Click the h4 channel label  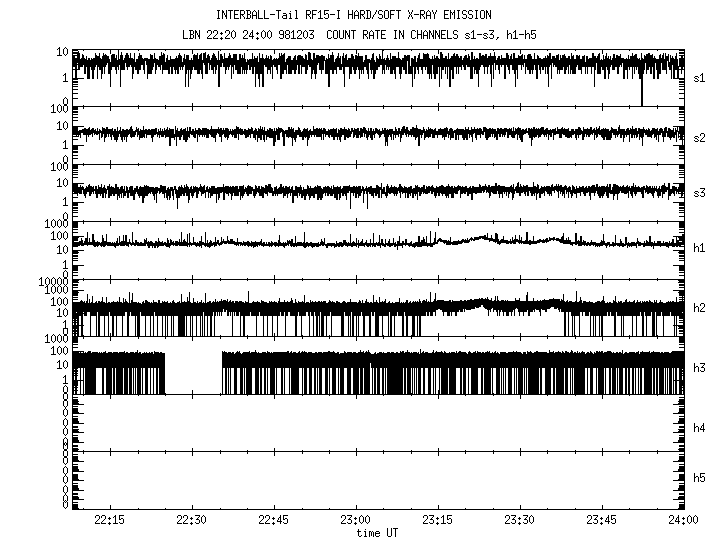pyautogui.click(x=700, y=428)
